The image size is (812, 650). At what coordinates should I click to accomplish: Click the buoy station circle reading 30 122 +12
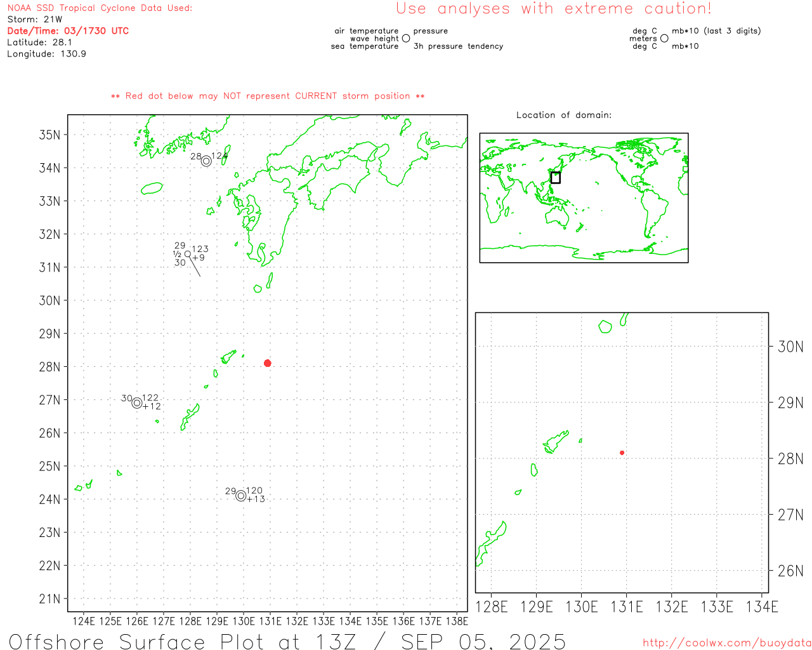[137, 403]
